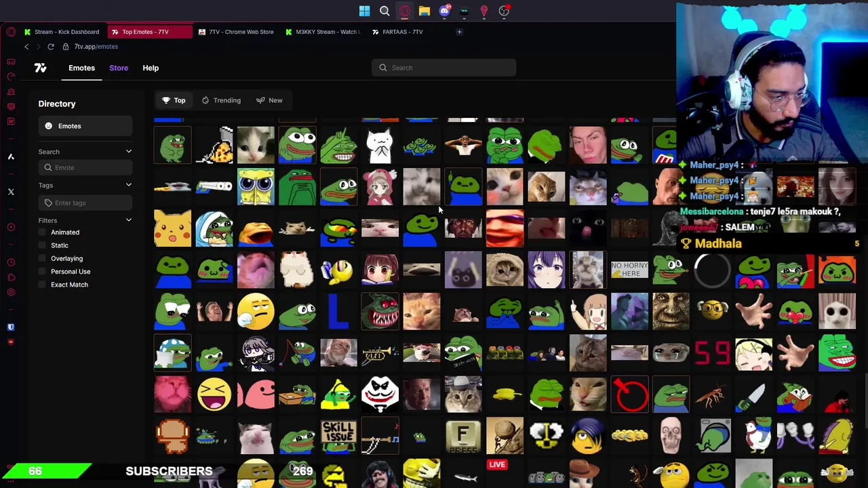Select the red clock circle emote
This screenshot has height=488, width=868.
coord(629,394)
